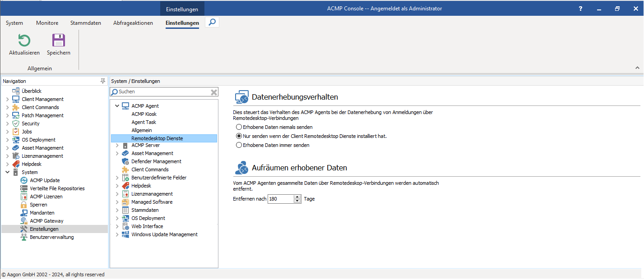Open the ribbon search magnifier icon
The width and height of the screenshot is (644, 279).
212,22
